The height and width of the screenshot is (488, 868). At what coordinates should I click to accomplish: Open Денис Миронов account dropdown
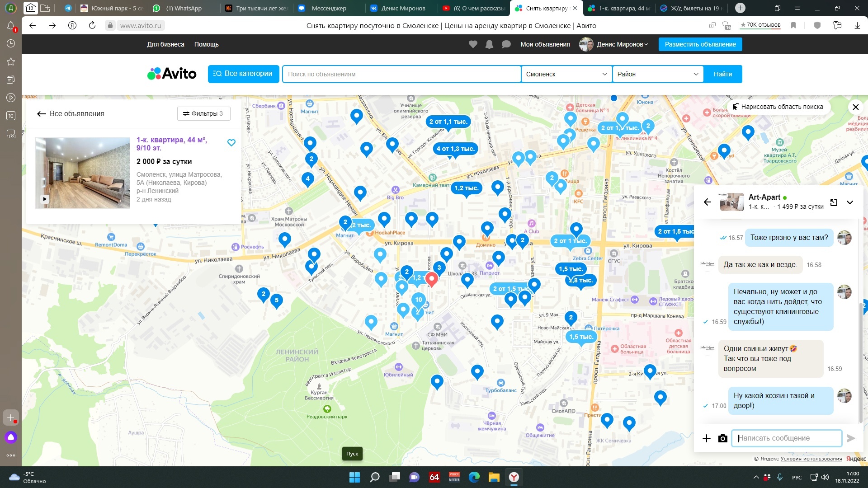[622, 44]
